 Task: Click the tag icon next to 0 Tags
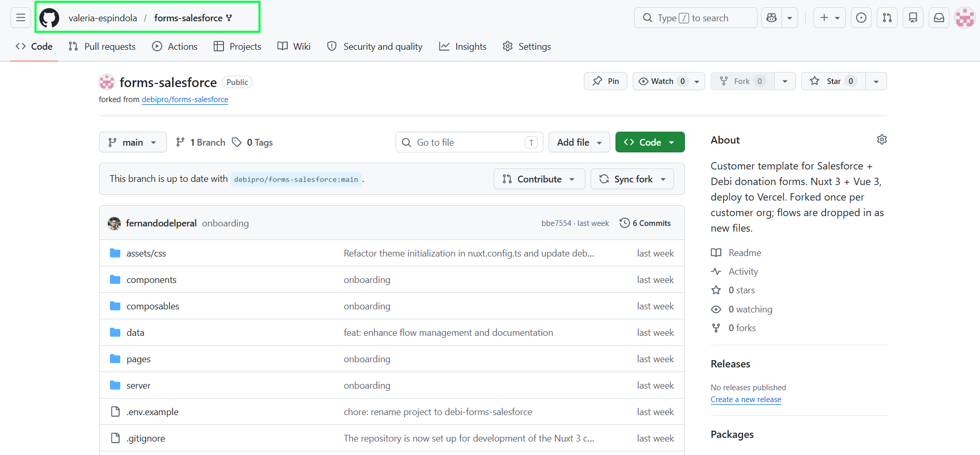[x=236, y=143]
